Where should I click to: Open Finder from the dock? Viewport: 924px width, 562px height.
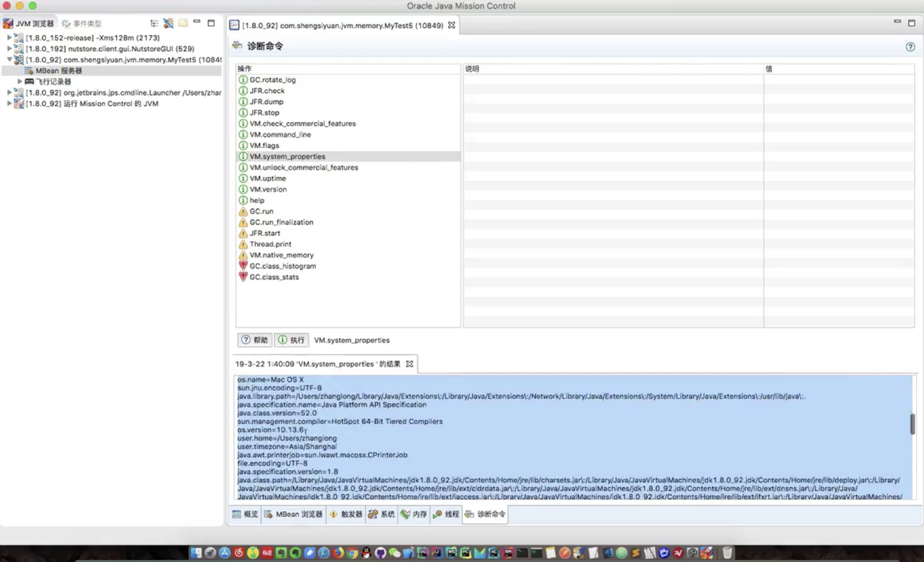click(x=196, y=553)
